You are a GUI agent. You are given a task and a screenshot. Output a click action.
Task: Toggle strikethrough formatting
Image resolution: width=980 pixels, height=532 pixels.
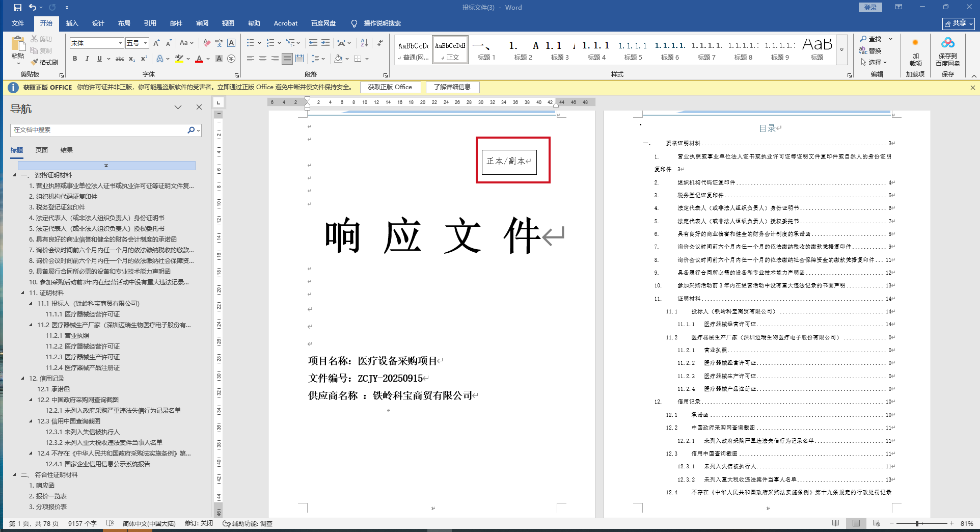120,59
